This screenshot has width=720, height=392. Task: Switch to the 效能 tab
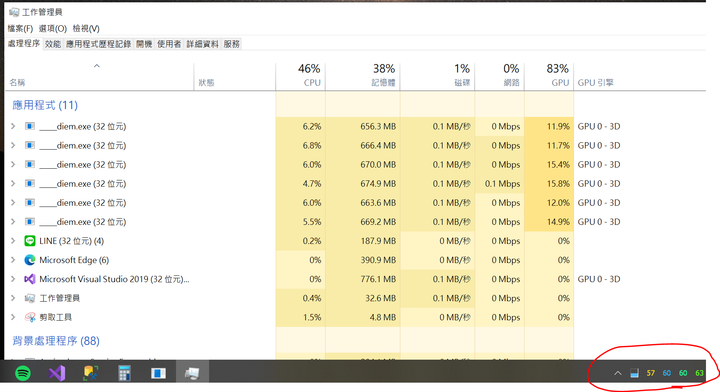tap(53, 44)
